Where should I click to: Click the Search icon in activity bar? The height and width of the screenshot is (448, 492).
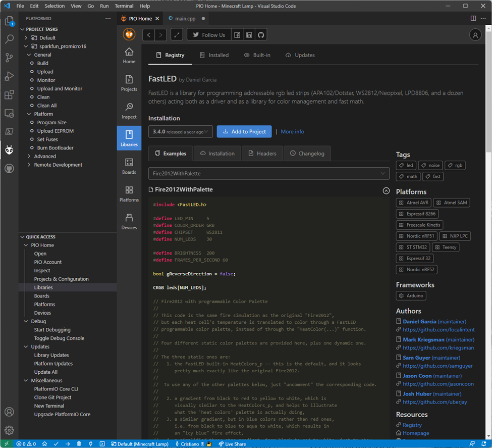9,39
